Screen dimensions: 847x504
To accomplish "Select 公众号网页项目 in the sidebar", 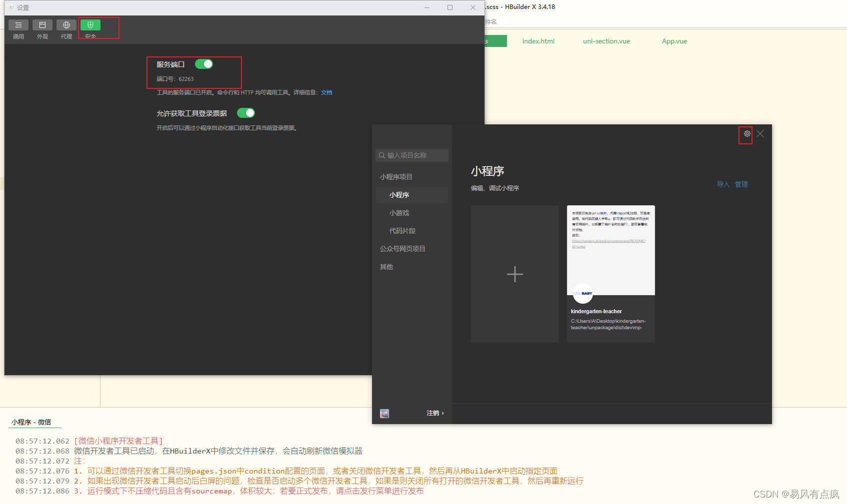I will point(402,249).
